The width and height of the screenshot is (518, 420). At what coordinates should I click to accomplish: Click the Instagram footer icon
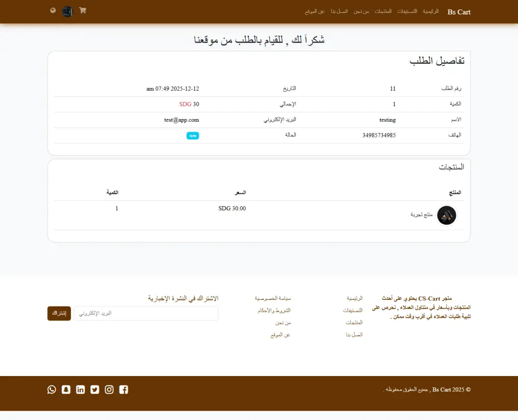pos(109,389)
